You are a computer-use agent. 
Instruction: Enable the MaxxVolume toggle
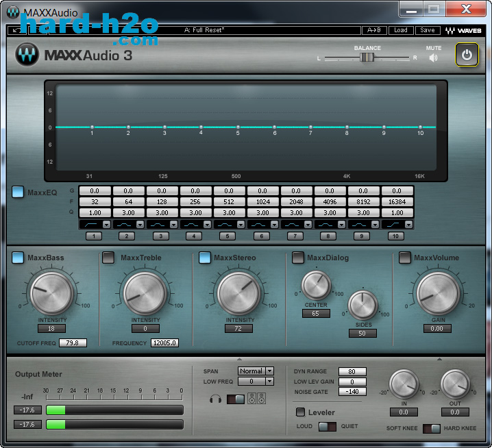(x=405, y=258)
